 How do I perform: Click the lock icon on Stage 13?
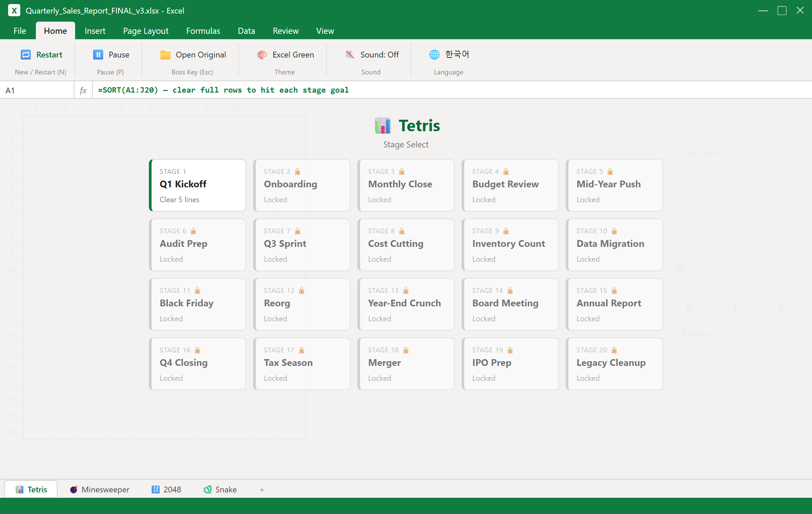click(x=406, y=290)
